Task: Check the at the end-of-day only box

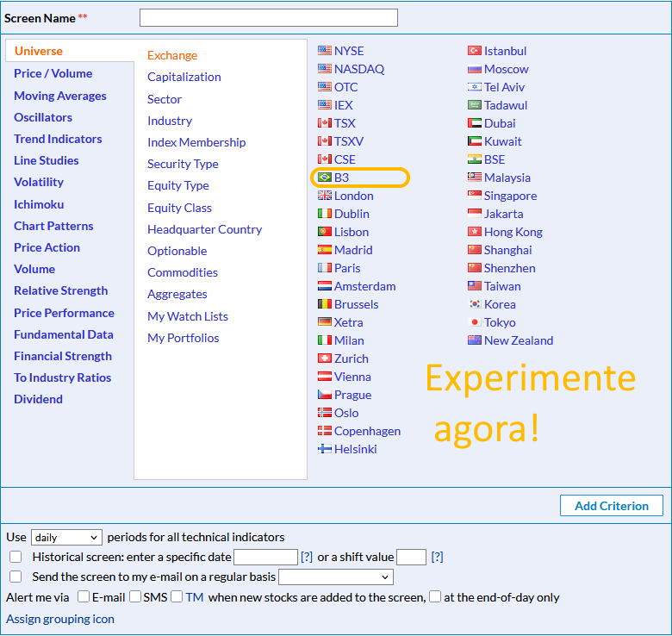Action: click(435, 596)
